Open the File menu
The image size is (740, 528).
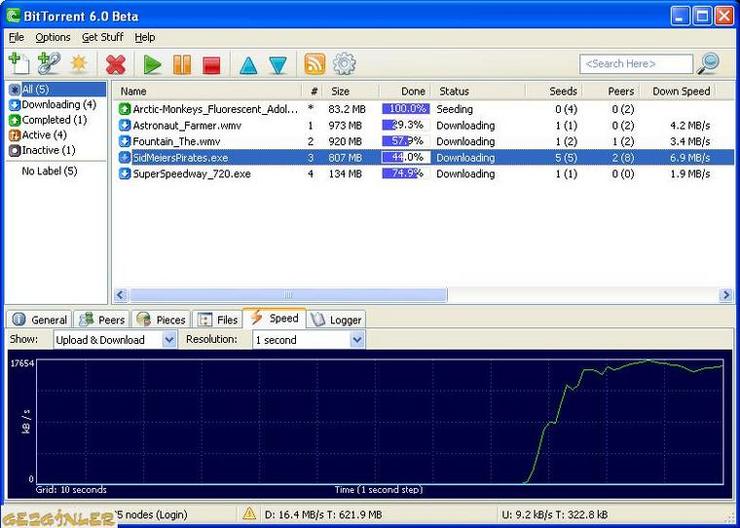[x=16, y=37]
